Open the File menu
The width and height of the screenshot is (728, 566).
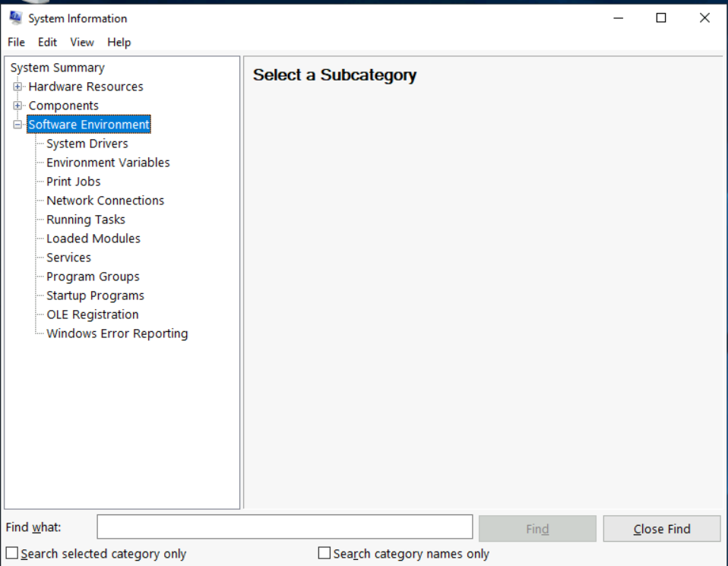pos(16,43)
